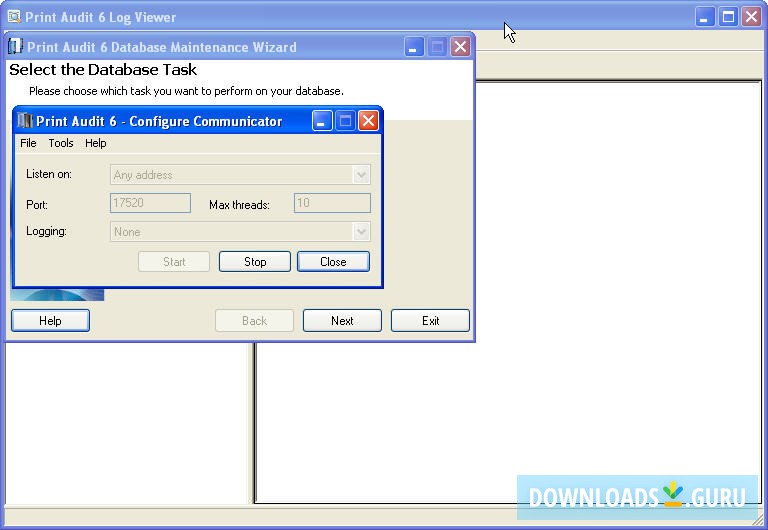This screenshot has height=530, width=768.
Task: Click the 'Select the Database Task' heading
Action: pyautogui.click(x=103, y=70)
